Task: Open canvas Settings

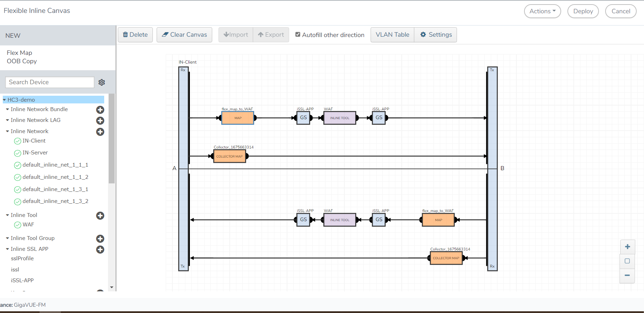Action: (436, 35)
